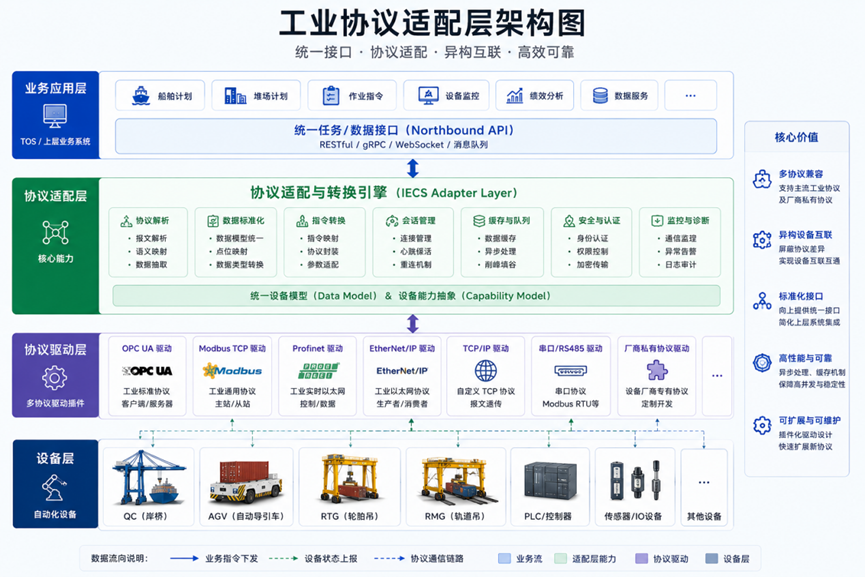Click the serial port connector icon
Image resolution: width=865 pixels, height=577 pixels.
coord(570,371)
